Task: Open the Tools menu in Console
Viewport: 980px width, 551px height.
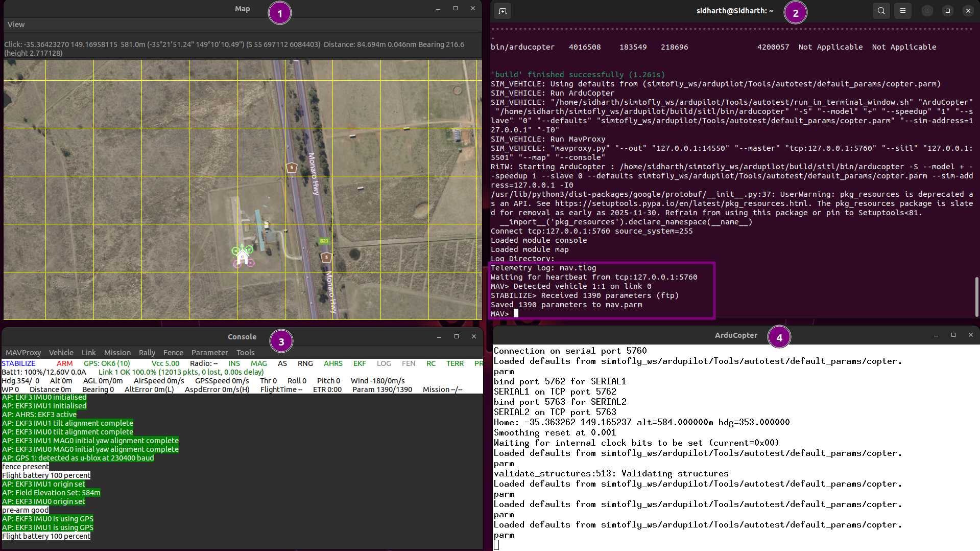Action: [245, 352]
